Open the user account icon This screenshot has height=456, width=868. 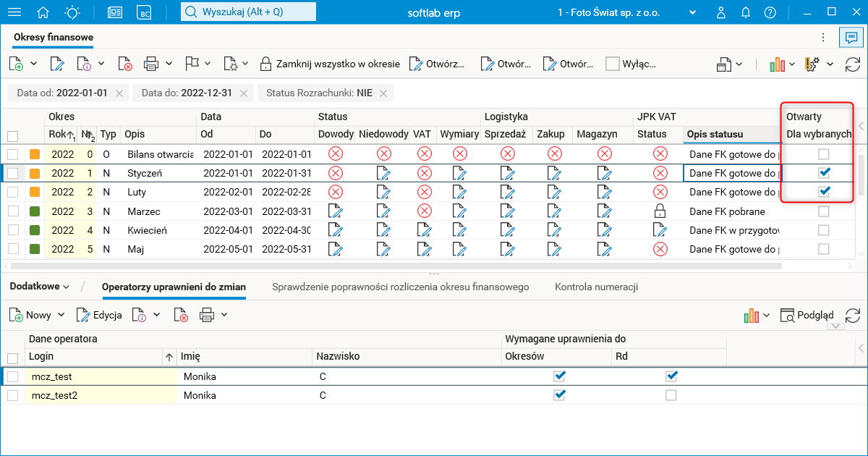[721, 12]
